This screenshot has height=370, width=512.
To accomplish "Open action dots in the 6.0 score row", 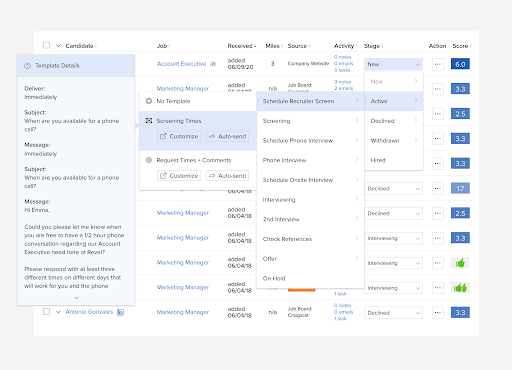I will click(x=438, y=64).
